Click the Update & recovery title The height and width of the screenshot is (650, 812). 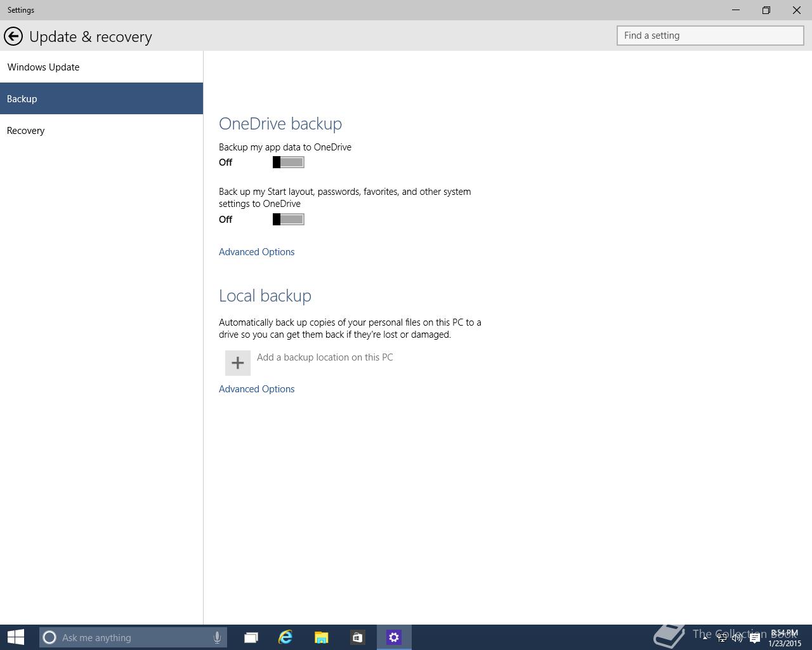[91, 37]
